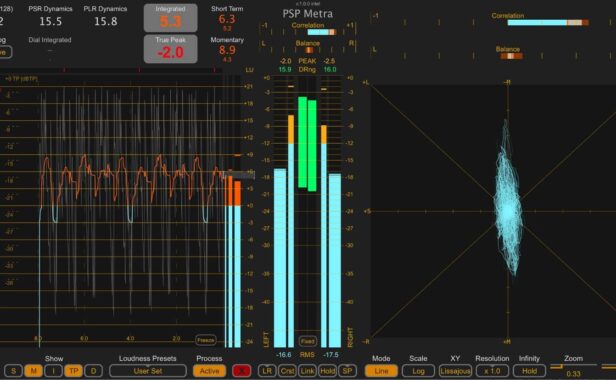Screen dimensions: 616x380
Task: Click the left PEAK value -2.0
Action: [285, 61]
